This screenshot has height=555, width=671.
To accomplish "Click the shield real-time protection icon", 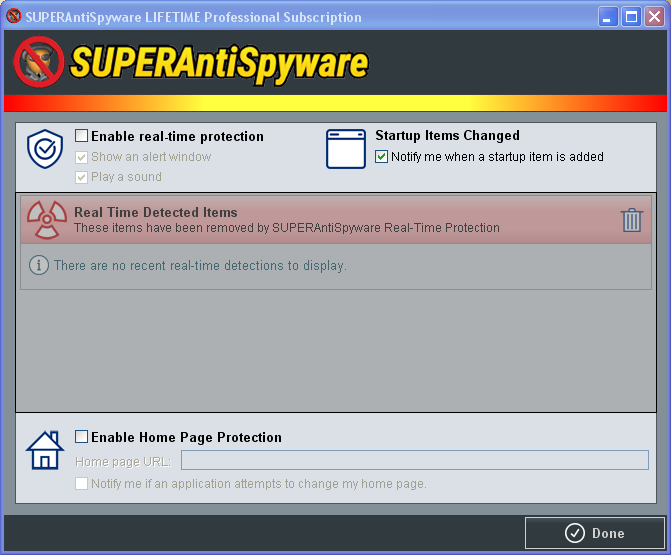I will coord(45,149).
